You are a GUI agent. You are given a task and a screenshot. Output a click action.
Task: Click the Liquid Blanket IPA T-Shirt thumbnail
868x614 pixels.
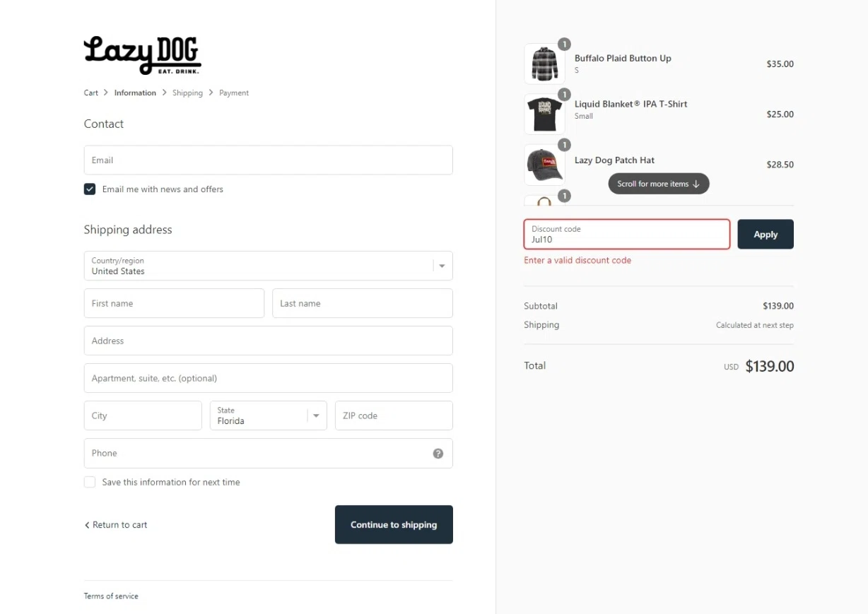pos(544,114)
